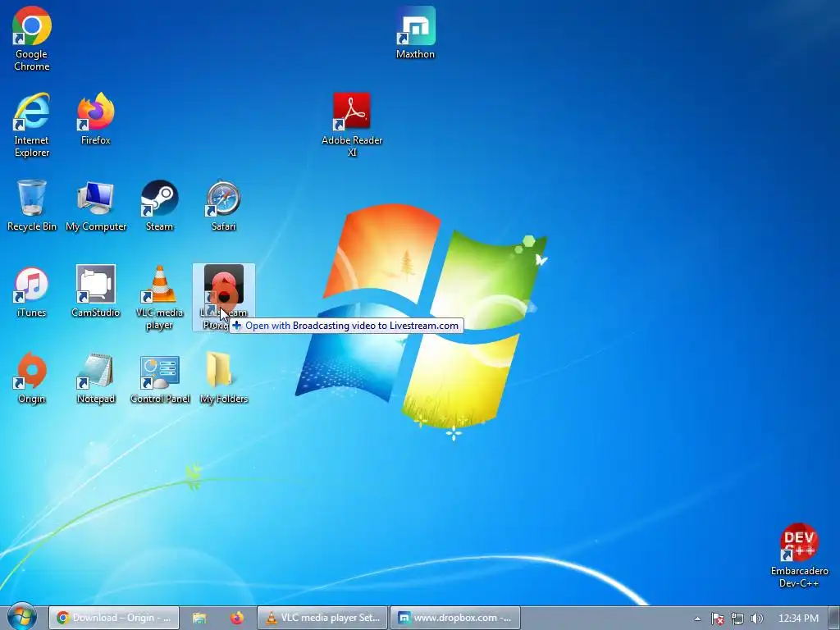
Task: Switch to www.dropbox.com Maxthon taskbar window
Action: click(x=455, y=618)
